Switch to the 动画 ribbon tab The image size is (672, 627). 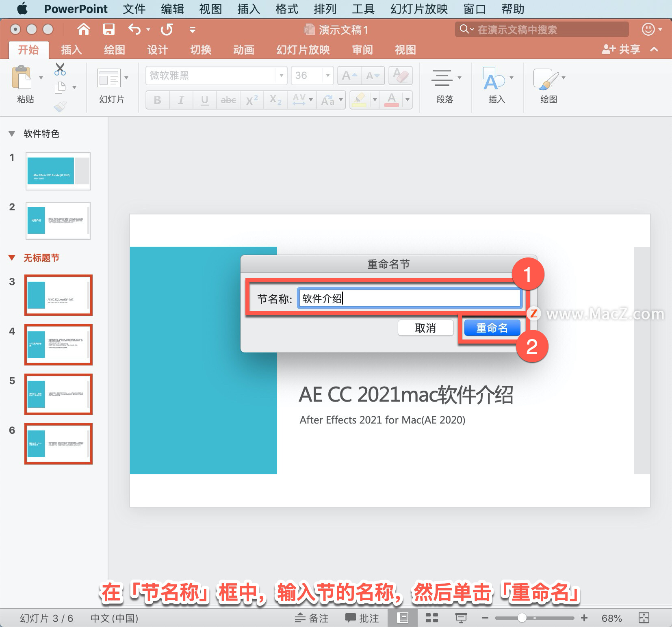[244, 50]
